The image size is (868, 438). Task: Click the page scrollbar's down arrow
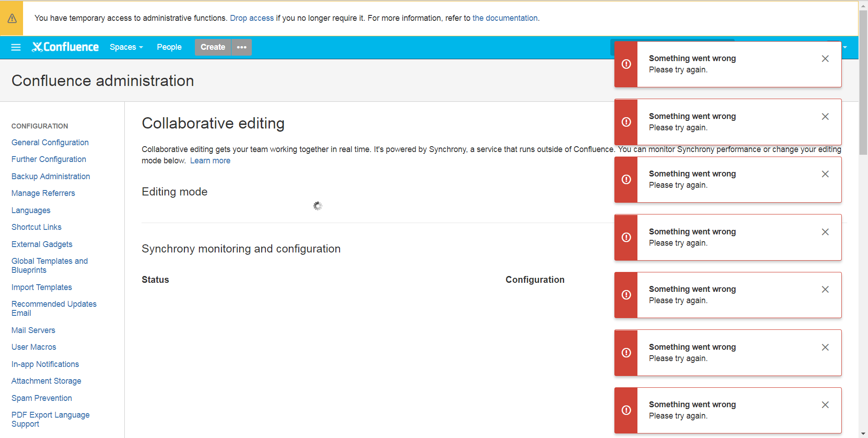coord(863,433)
